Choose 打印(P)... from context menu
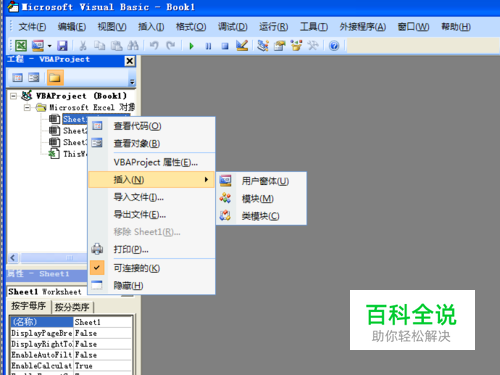Viewport: 500px width, 375px height. pyautogui.click(x=152, y=249)
